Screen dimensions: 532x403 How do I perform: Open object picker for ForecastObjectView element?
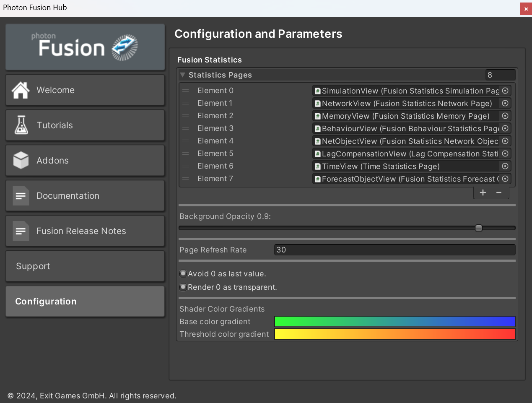click(x=505, y=179)
